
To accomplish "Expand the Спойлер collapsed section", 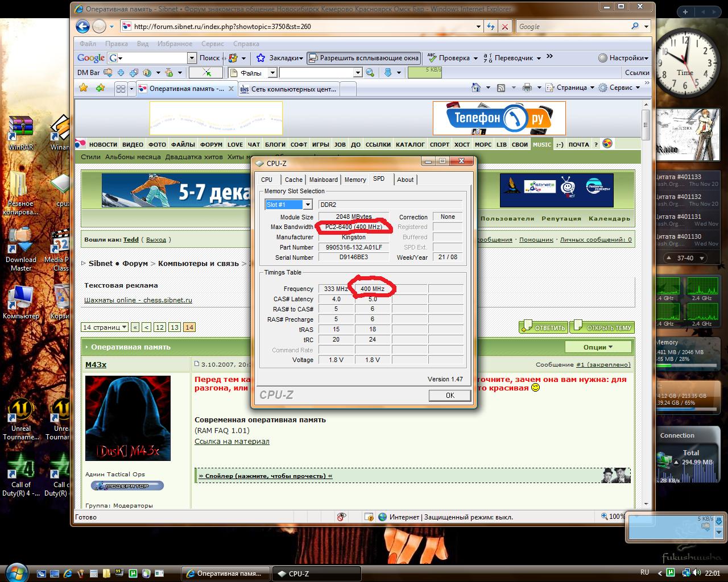I will [265, 476].
